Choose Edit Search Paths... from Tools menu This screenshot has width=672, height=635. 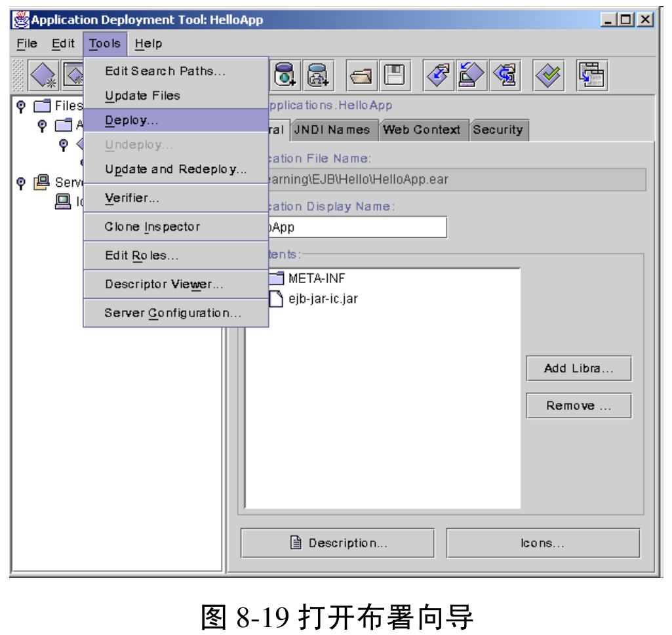coord(176,71)
